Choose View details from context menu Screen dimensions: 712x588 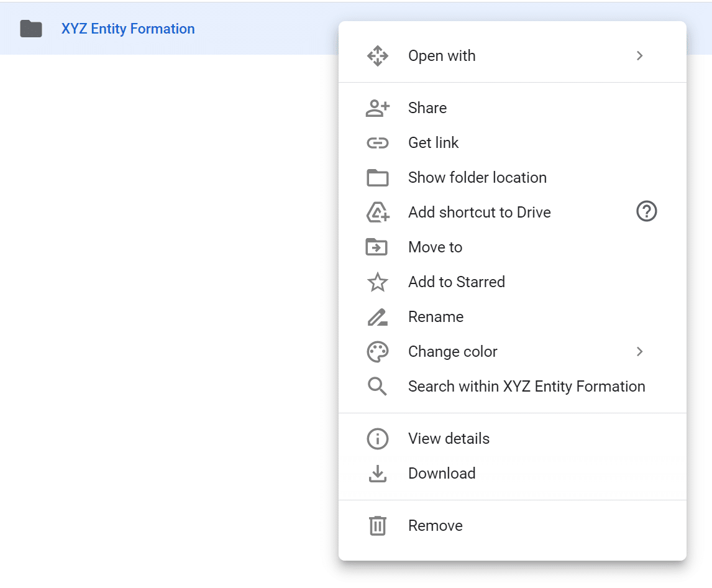(512, 439)
